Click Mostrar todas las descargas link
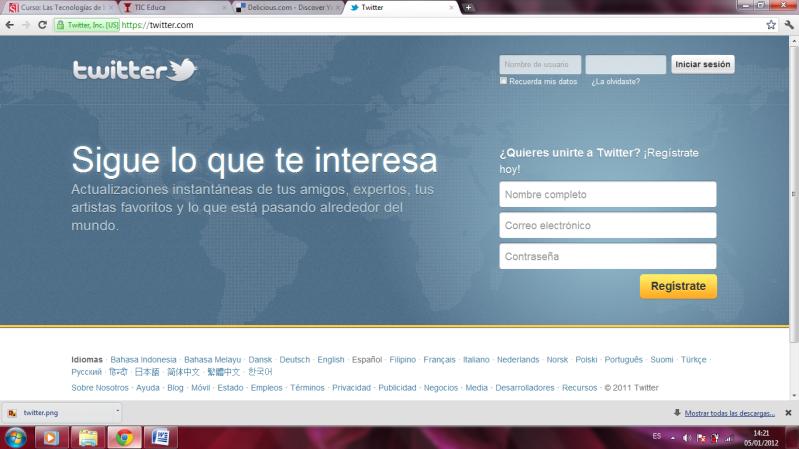The width and height of the screenshot is (799, 449). tap(730, 413)
